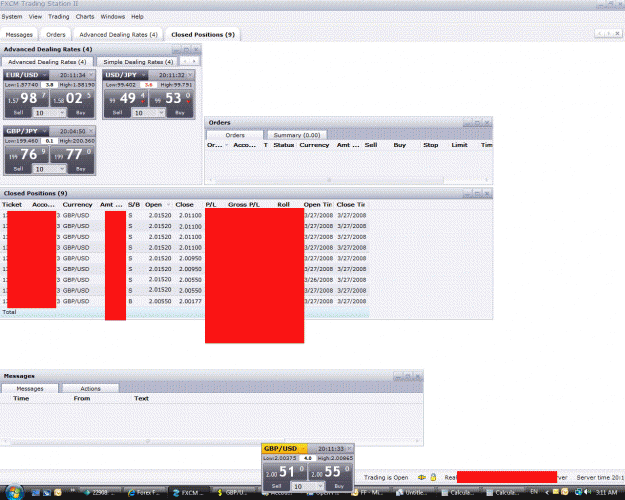Expand the GBP/JPY currency pair dropdown
Screen dimensions: 625x500
[x=45, y=131]
